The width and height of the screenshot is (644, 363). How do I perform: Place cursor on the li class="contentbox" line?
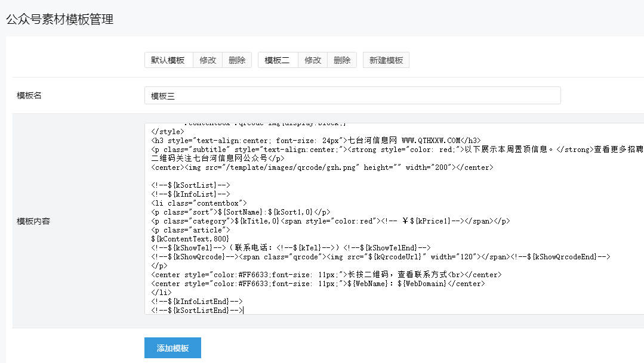[199, 203]
